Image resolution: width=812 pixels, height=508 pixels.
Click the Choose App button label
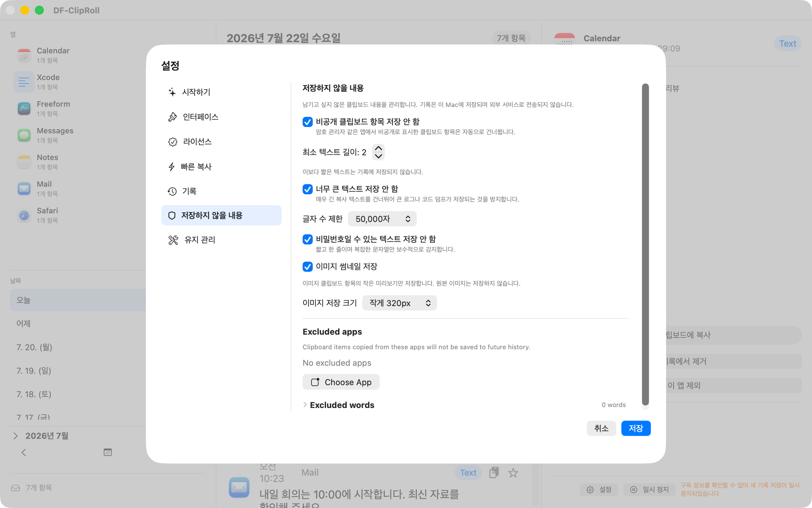[348, 382]
